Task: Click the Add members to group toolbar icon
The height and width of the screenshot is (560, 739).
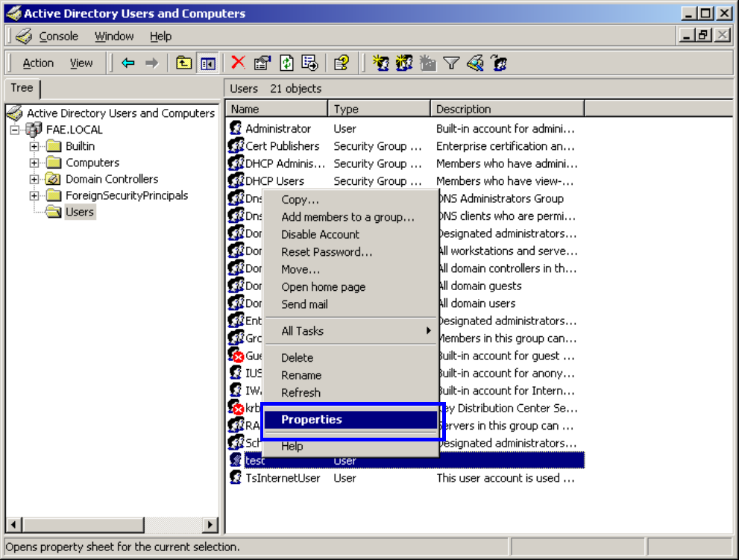Action: click(x=499, y=63)
